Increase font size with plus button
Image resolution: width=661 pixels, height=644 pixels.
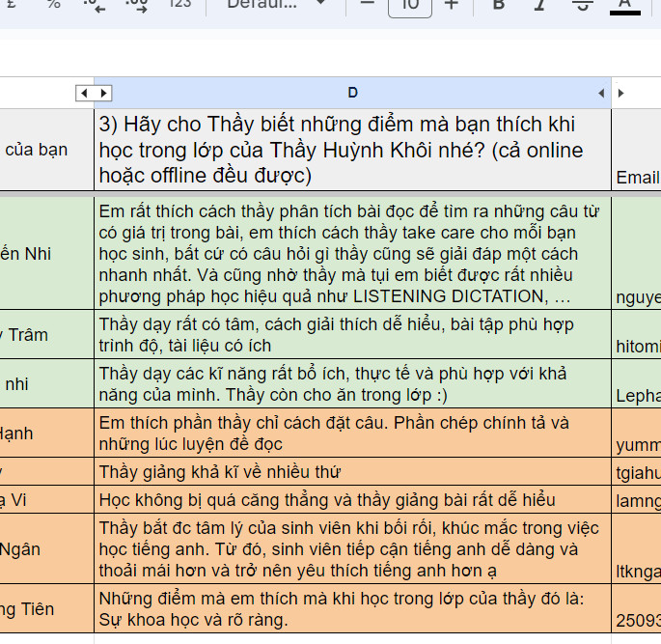pos(452,3)
